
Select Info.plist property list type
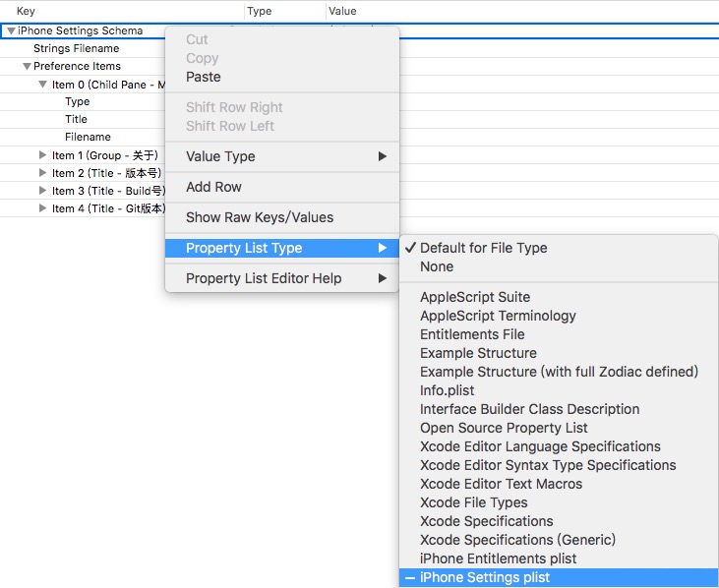click(x=448, y=390)
